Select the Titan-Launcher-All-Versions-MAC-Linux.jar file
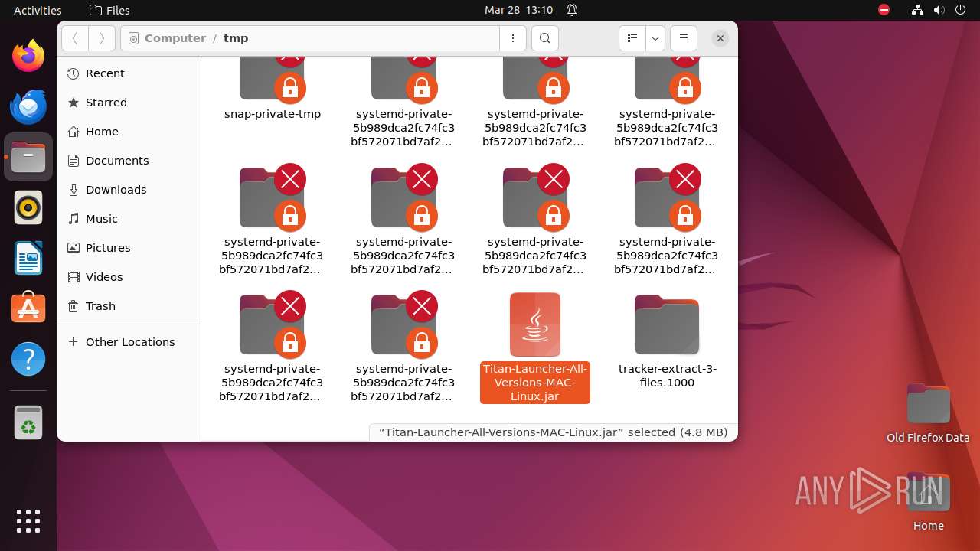This screenshot has width=980, height=551. (x=535, y=348)
